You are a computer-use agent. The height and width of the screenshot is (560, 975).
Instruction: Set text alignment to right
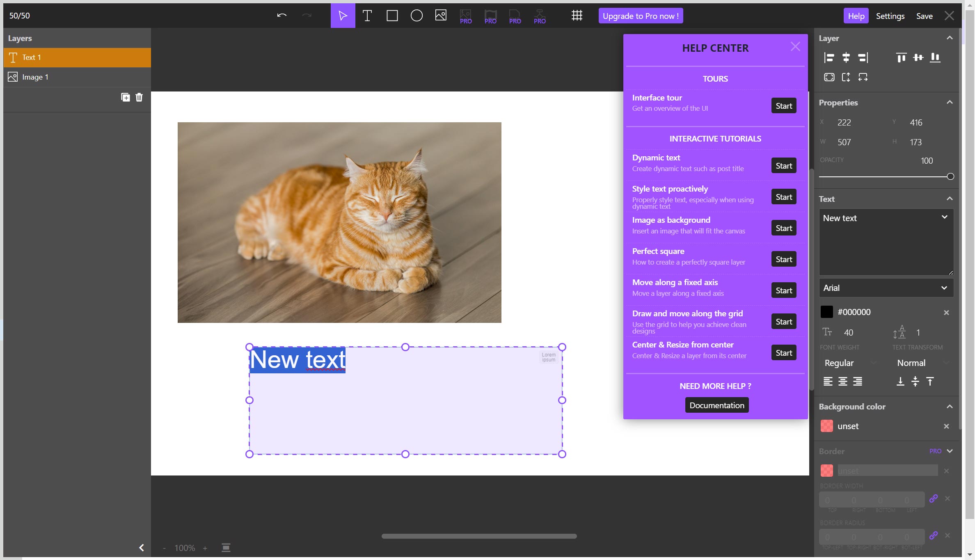coord(858,382)
